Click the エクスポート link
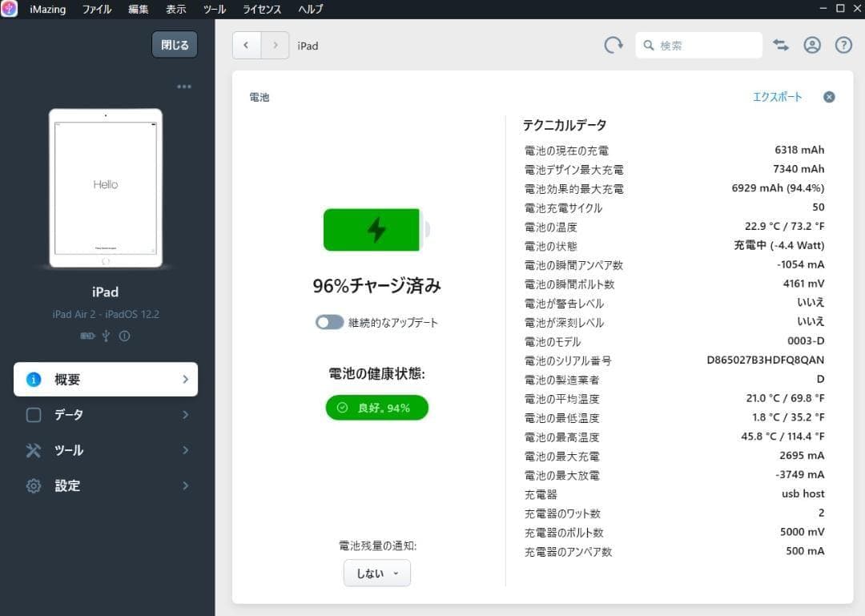Screen dimensions: 865x616 point(777,97)
